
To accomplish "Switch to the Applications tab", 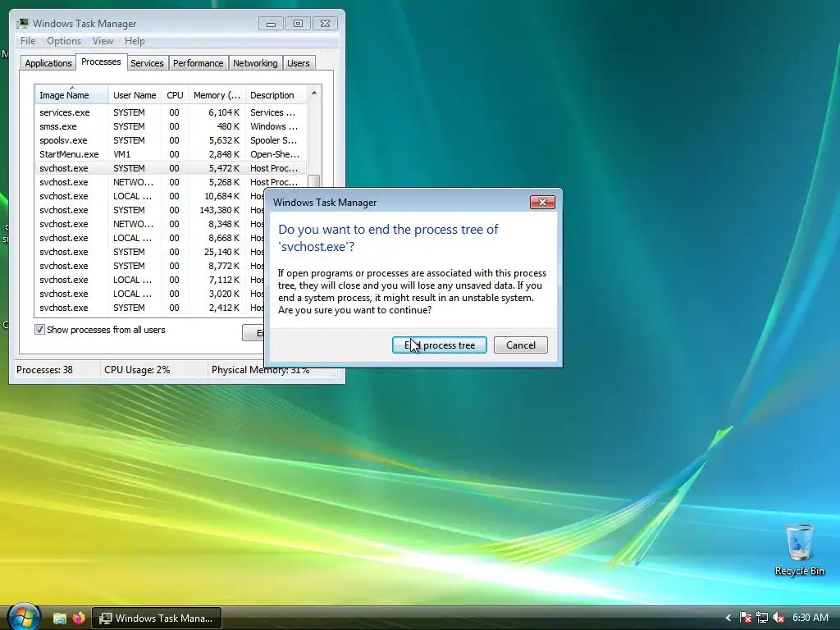I will point(48,63).
